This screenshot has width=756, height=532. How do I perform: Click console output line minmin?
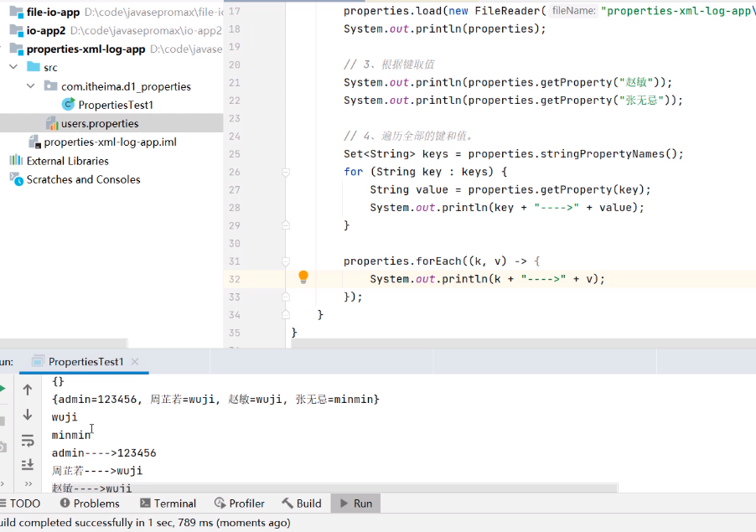[x=71, y=435]
